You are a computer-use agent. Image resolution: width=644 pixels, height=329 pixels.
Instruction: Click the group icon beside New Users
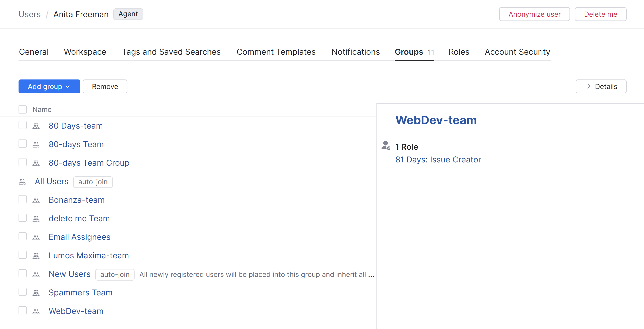[36, 274]
